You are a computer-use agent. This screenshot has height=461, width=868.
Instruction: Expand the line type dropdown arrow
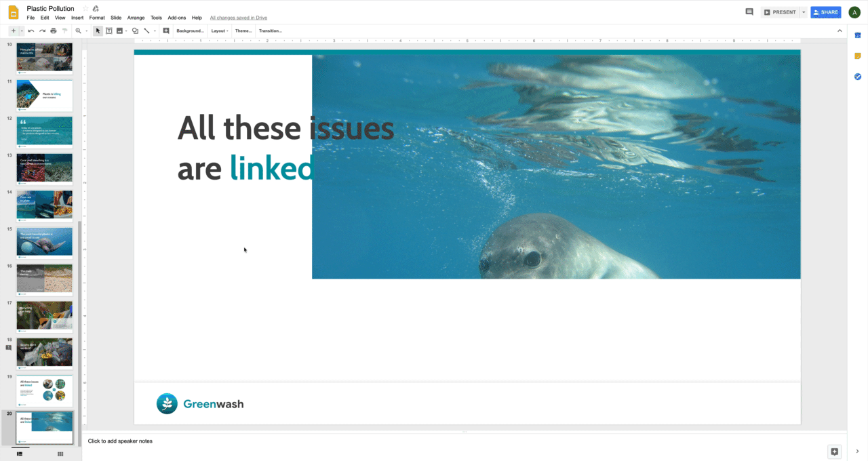pos(155,31)
